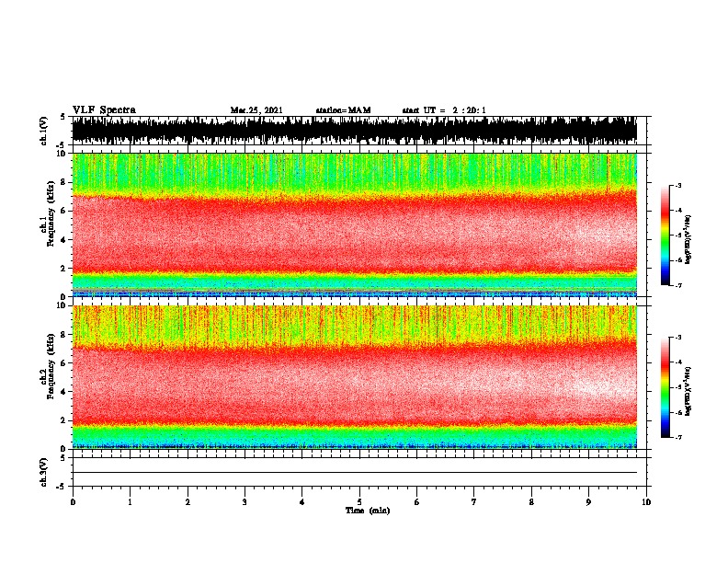Click time-axis tick label "1"
728x563 pixels.
coord(130,502)
